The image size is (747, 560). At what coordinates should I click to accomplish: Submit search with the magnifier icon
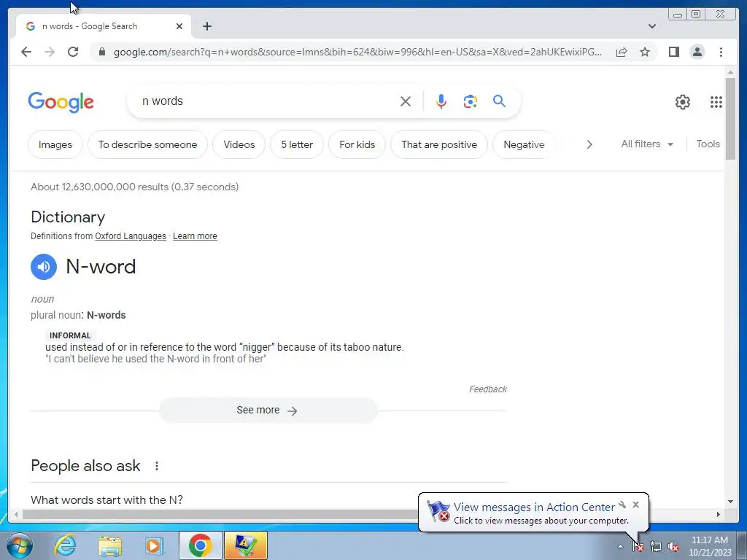coord(499,101)
